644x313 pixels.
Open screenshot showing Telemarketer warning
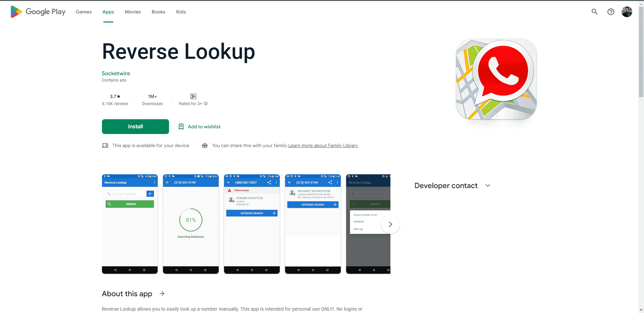pos(252,224)
